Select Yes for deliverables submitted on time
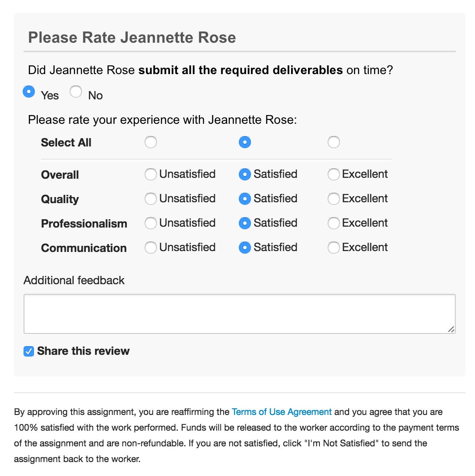The image size is (475, 476). point(29,92)
